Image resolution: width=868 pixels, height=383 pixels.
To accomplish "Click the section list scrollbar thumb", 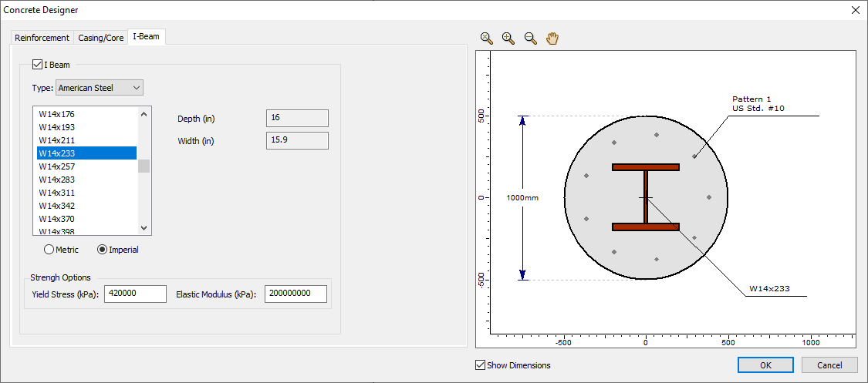I will click(144, 166).
